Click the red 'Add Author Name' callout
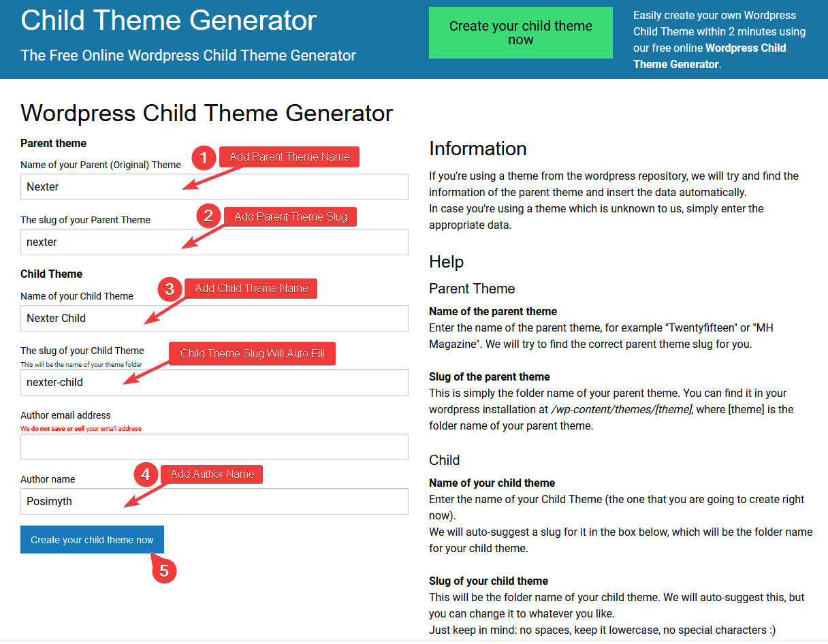This screenshot has height=644, width=828. (x=212, y=474)
